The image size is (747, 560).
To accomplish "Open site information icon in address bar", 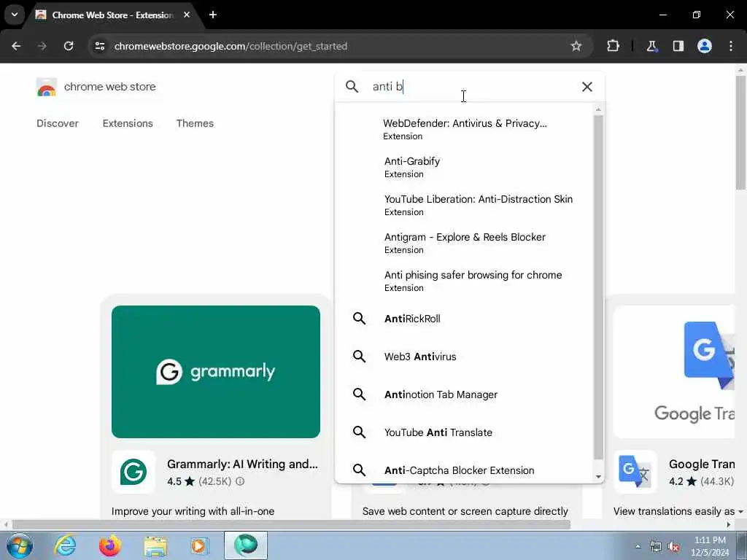I will (99, 46).
